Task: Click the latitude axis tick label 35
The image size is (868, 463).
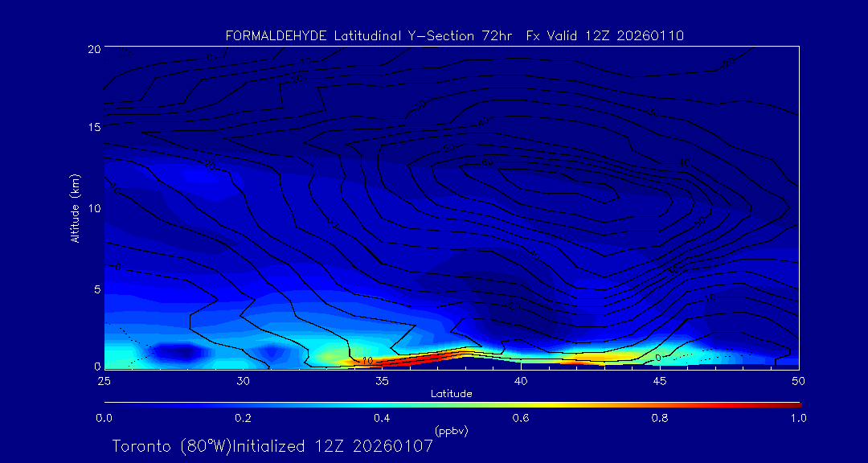Action: click(x=382, y=381)
